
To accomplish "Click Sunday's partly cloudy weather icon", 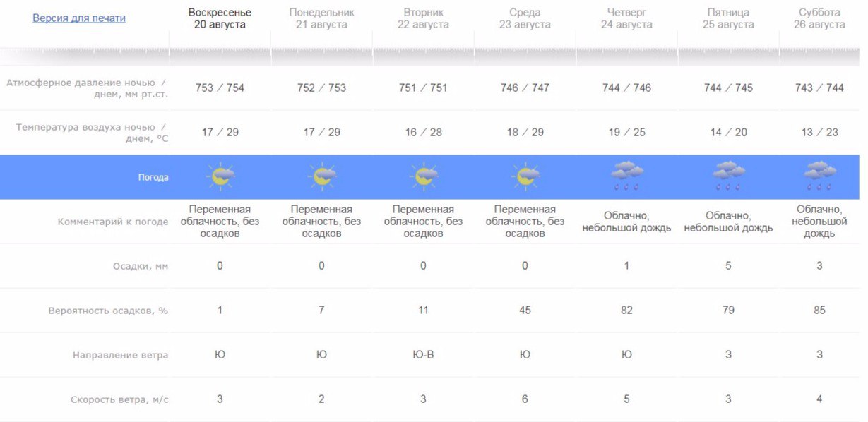I will (x=220, y=176).
